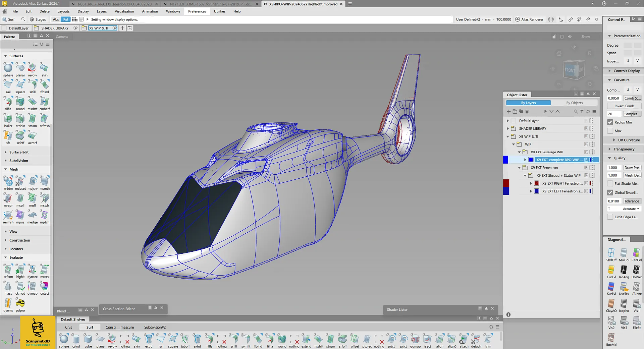Click the red X9 EXT RIGHT Fenestron swatch

click(536, 183)
